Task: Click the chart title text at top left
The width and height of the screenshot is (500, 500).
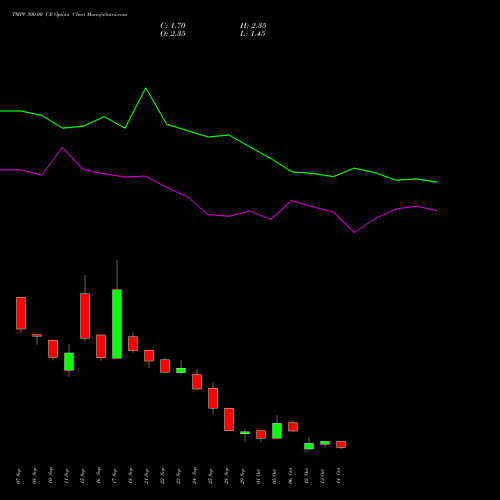Action: point(69,15)
